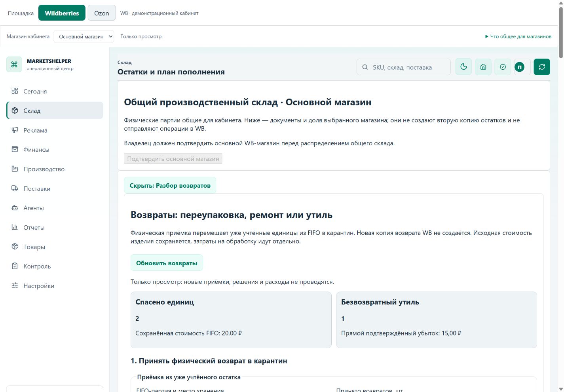
Task: Click the circled checkmark icon button
Action: click(x=503, y=67)
